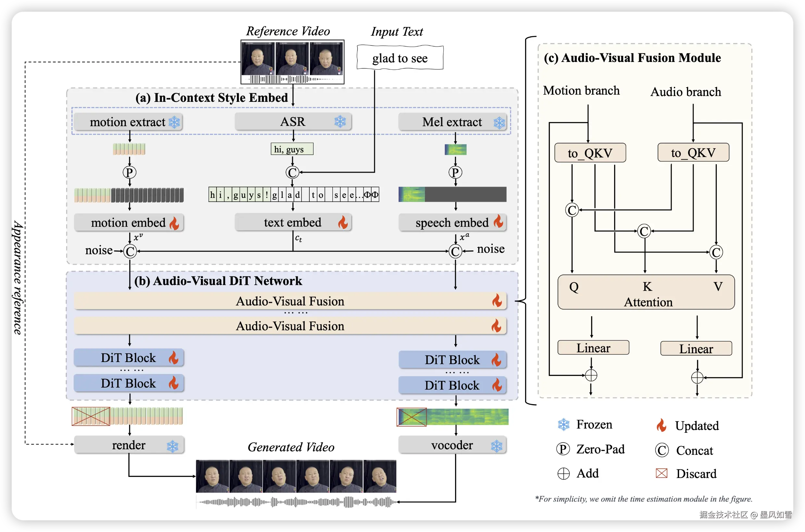Click the motion branch to_QKV box
Viewport: 805px width, 532px height.
coord(590,153)
